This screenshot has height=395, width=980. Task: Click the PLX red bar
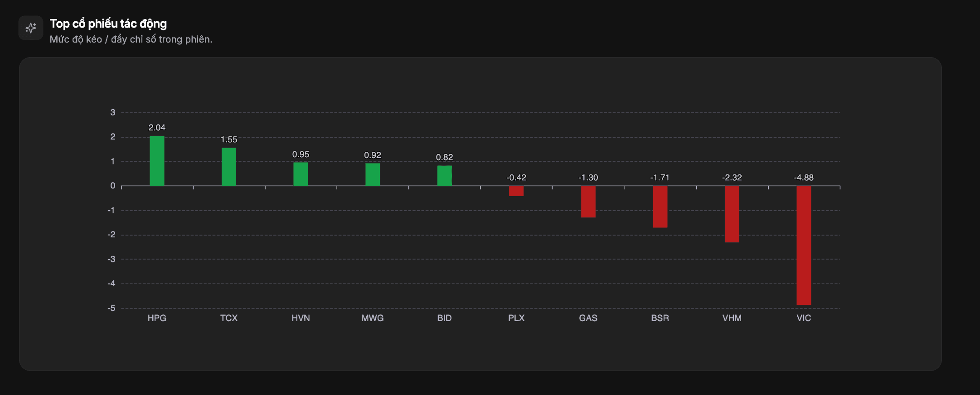pyautogui.click(x=516, y=191)
